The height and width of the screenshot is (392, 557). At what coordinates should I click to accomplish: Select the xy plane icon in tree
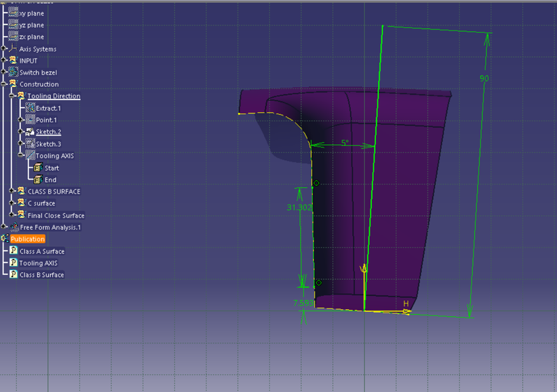tap(13, 13)
